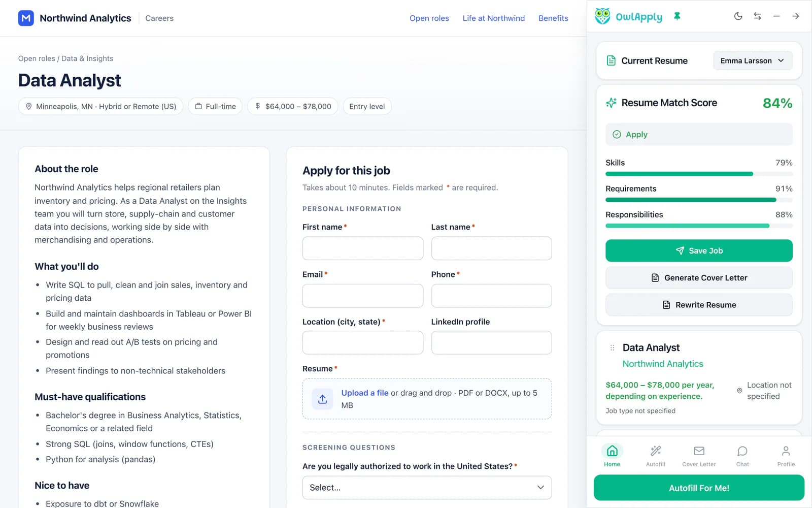Open the Benefits navigation item
Screen dimensions: 812x508
553,18
